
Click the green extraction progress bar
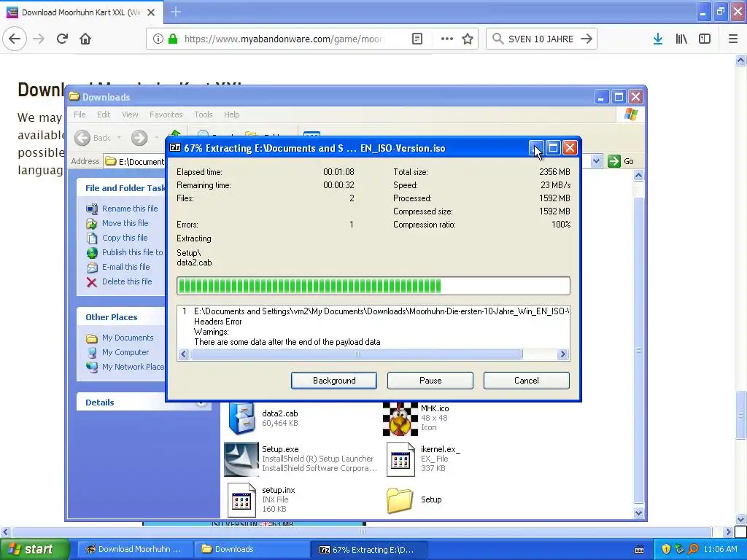tap(373, 286)
